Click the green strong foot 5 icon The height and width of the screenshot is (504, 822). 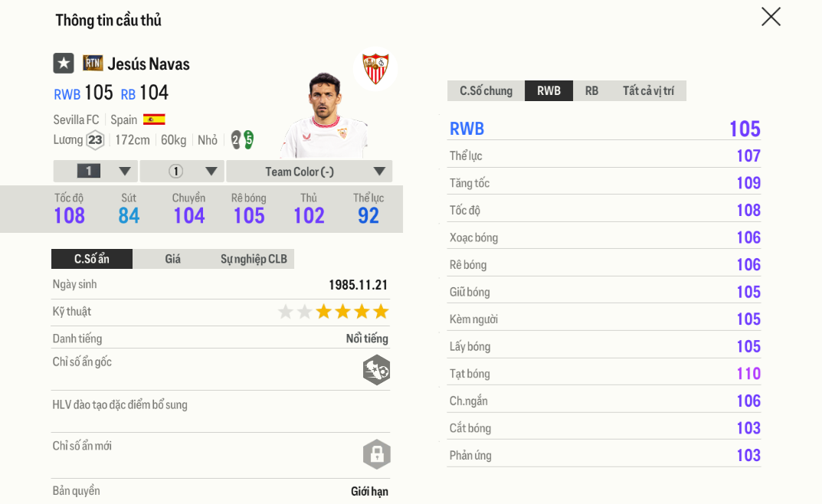(x=248, y=140)
